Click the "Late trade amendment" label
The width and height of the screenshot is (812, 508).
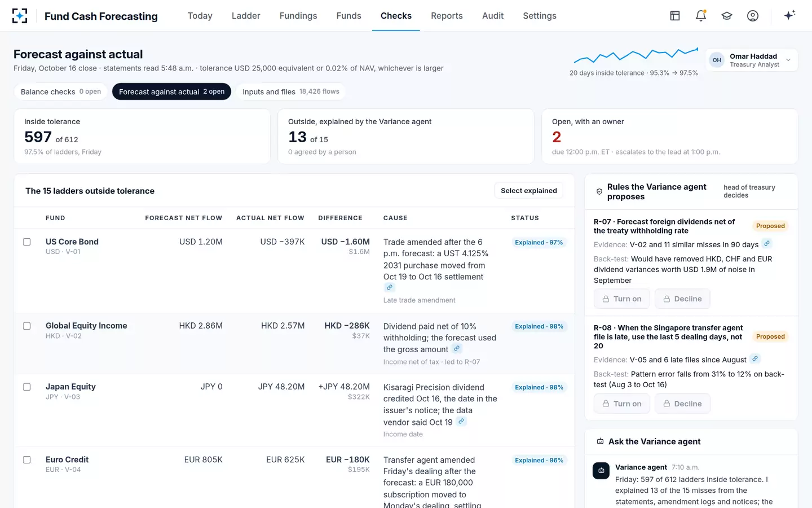coord(420,300)
